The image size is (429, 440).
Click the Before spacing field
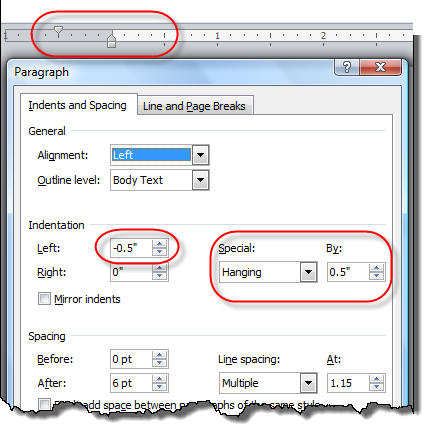tap(131, 359)
